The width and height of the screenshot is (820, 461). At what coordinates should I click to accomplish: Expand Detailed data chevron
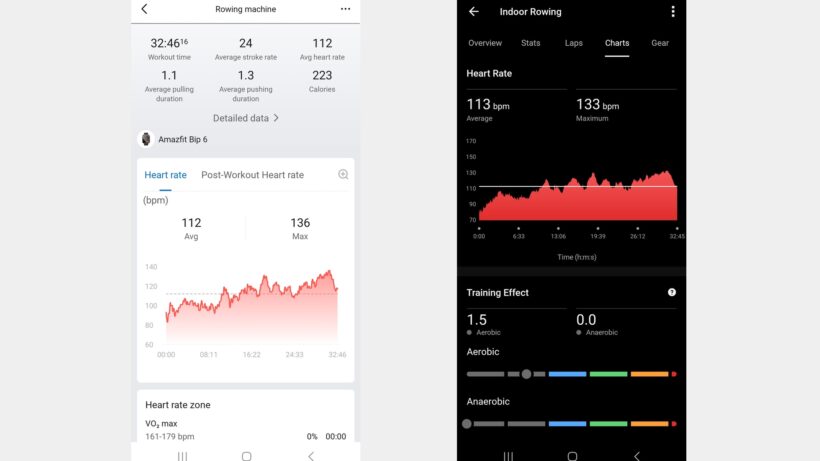point(276,118)
